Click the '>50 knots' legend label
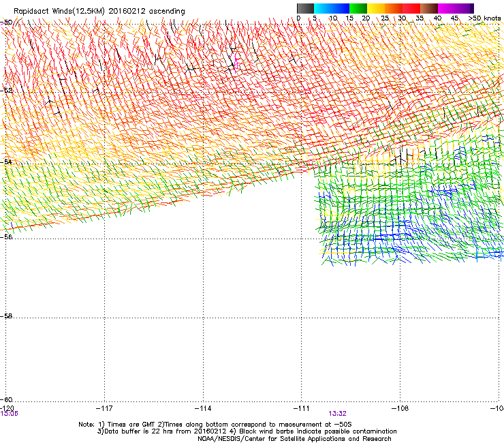This screenshot has width=504, height=443. point(484,18)
